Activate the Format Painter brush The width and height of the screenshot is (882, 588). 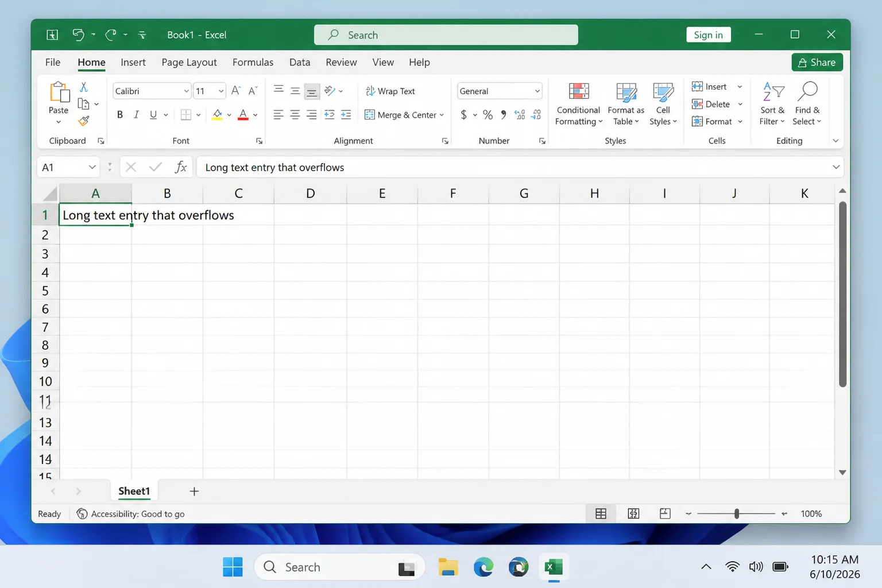click(x=84, y=121)
